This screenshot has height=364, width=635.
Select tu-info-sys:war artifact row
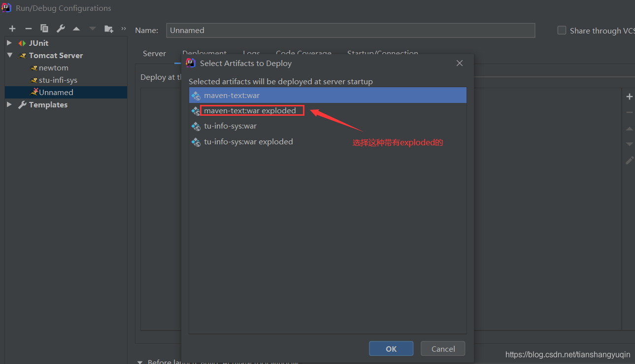pos(328,127)
